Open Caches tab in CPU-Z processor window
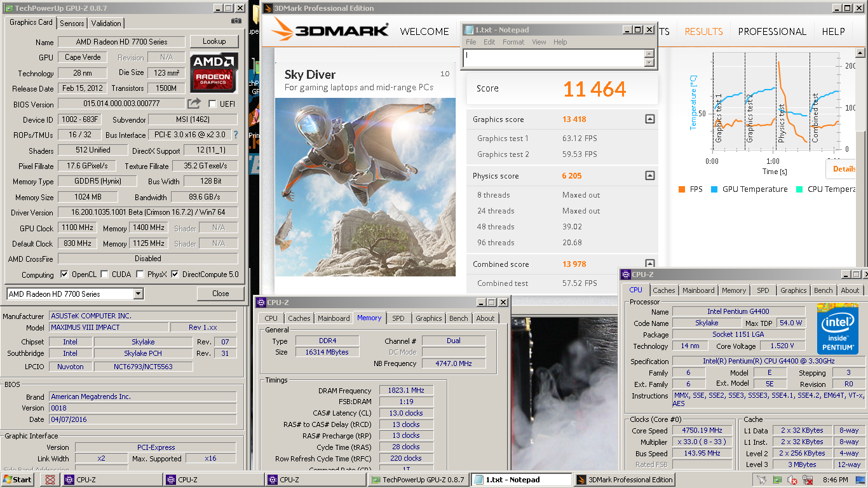868x488 pixels. [664, 290]
